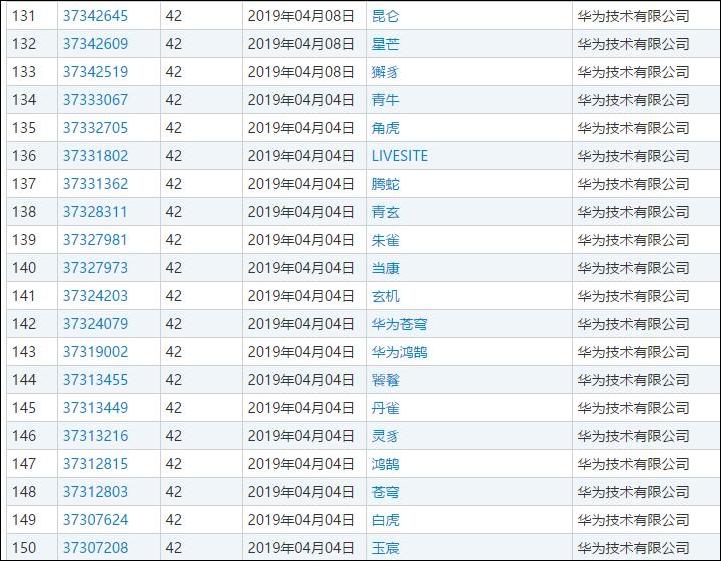Select applicant 华为技术有限公司 in row 139
721x561 pixels.
(x=634, y=240)
